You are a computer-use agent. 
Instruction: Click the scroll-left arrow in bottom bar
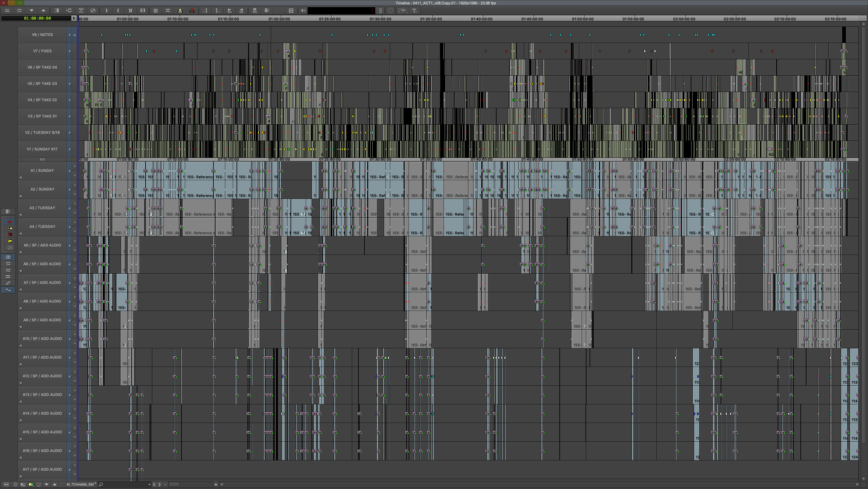click(222, 484)
